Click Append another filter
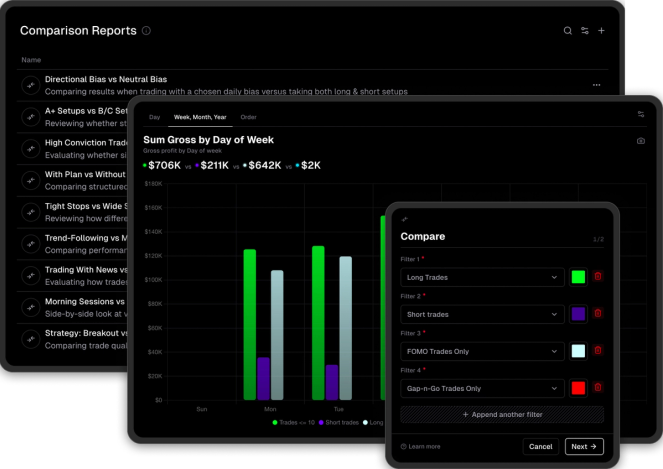 [x=502, y=414]
